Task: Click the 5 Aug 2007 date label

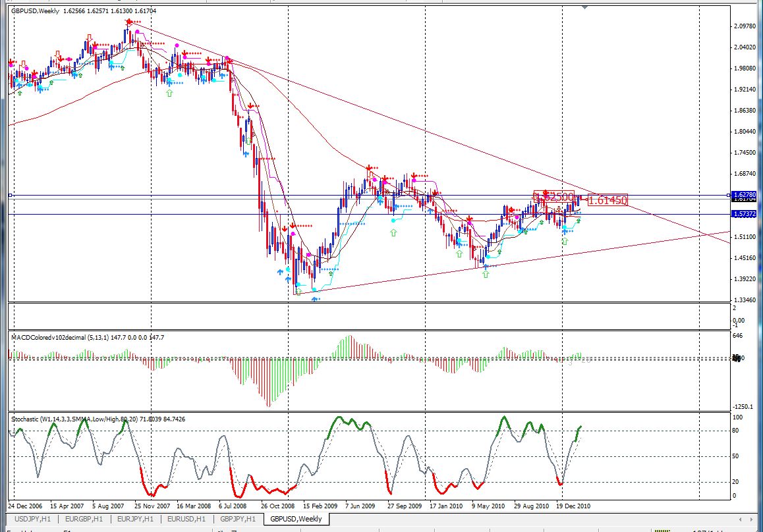Action: (108, 506)
